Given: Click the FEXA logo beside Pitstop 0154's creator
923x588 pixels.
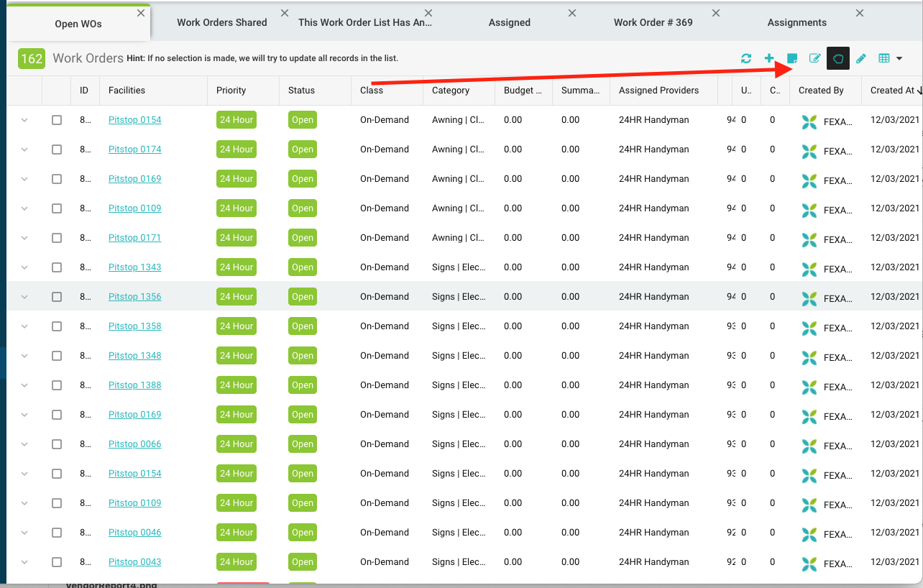Looking at the screenshot, I should (x=809, y=122).
